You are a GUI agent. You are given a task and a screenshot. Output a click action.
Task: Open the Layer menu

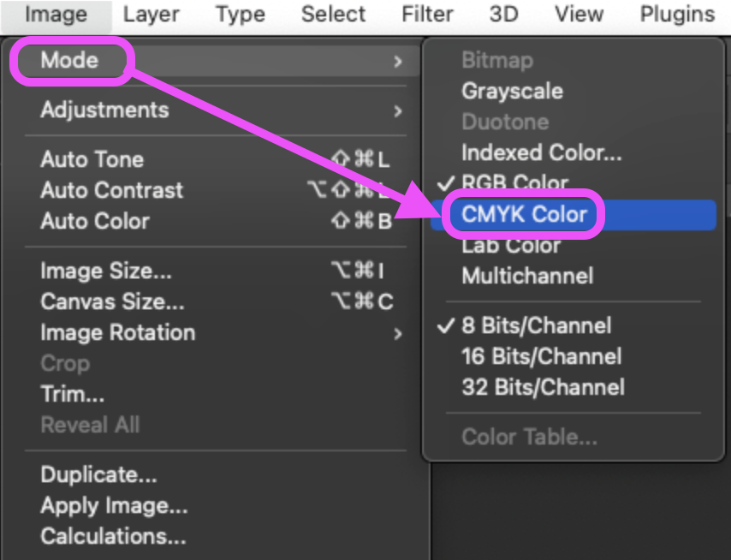(x=151, y=15)
